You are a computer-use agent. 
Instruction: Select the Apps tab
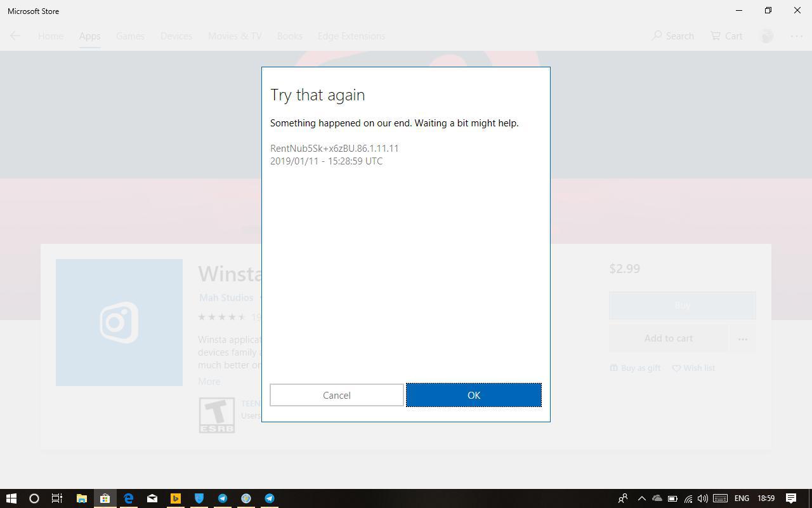click(x=89, y=36)
